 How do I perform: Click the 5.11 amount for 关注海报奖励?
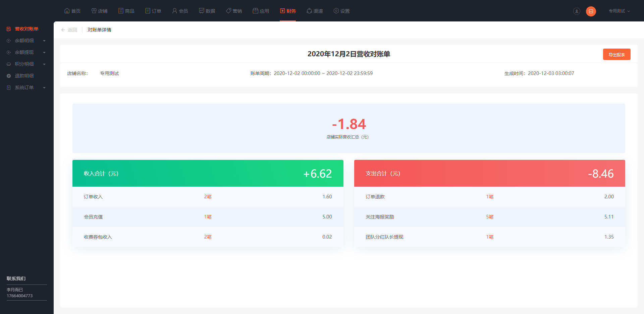[x=609, y=217]
